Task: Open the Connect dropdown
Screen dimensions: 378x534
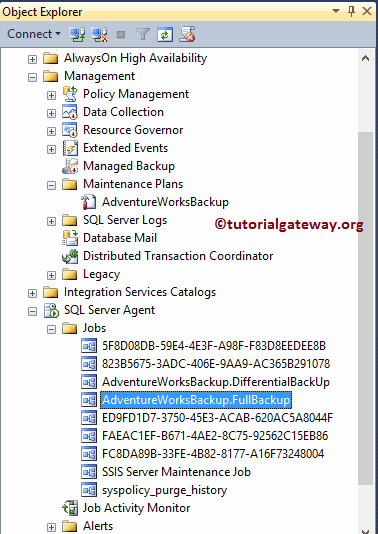Action: [x=33, y=34]
